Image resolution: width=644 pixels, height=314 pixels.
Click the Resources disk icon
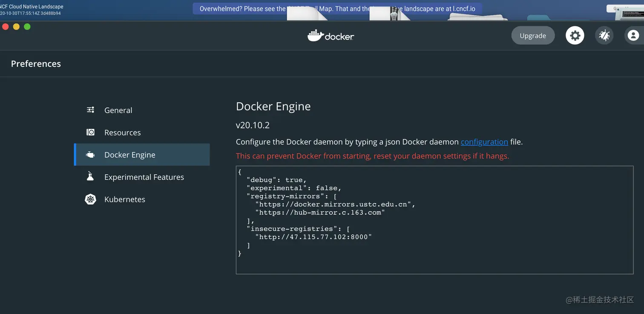click(x=91, y=132)
